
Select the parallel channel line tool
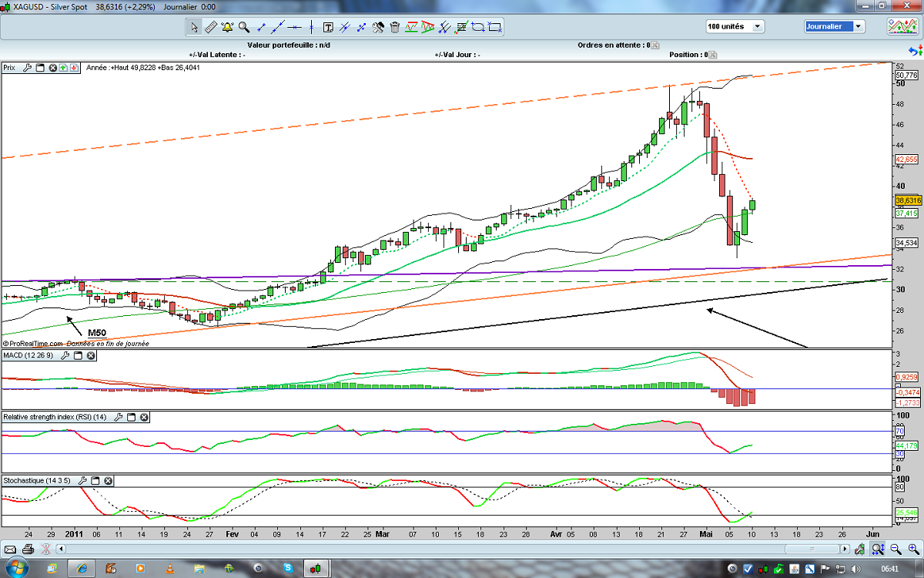[x=344, y=27]
